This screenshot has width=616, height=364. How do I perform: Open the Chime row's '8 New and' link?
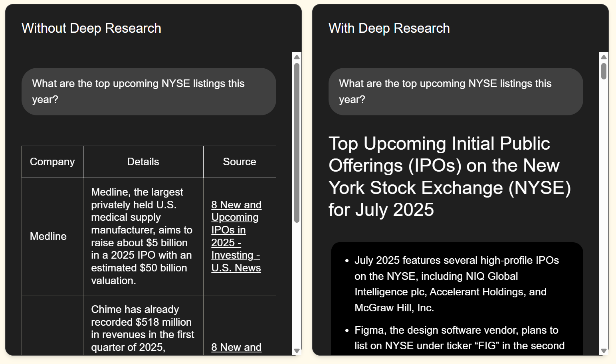coord(236,347)
